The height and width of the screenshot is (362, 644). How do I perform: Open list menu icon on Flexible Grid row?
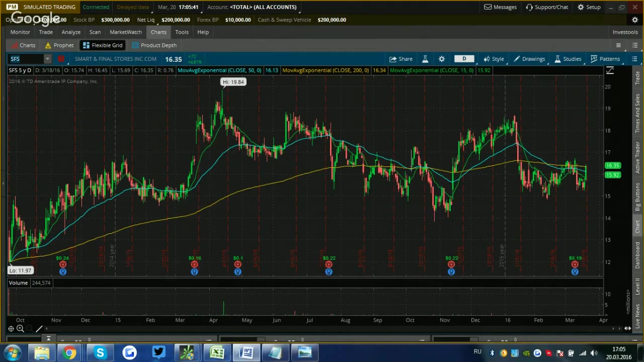635,45
